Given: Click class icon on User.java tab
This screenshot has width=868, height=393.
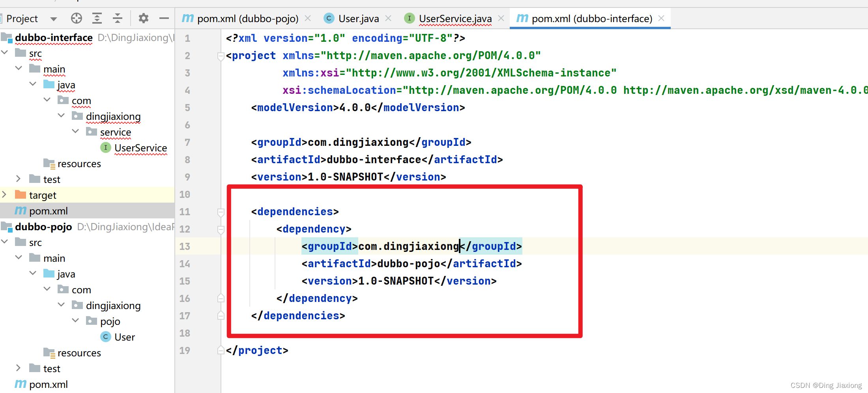Looking at the screenshot, I should tap(329, 18).
